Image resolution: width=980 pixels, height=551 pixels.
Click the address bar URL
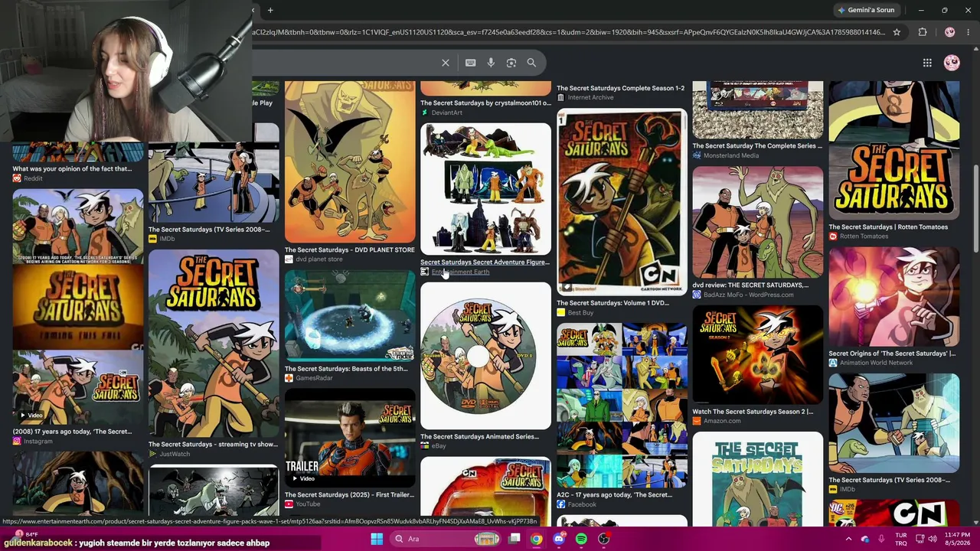click(x=569, y=32)
